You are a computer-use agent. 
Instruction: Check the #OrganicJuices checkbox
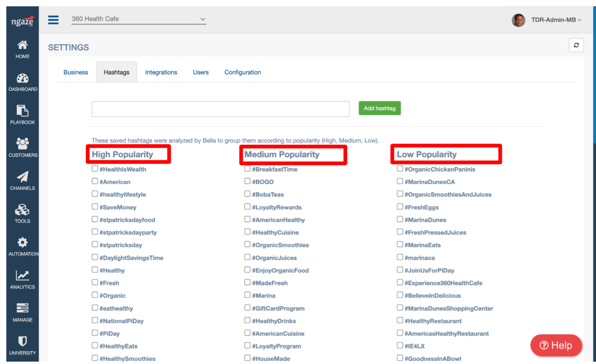[247, 257]
